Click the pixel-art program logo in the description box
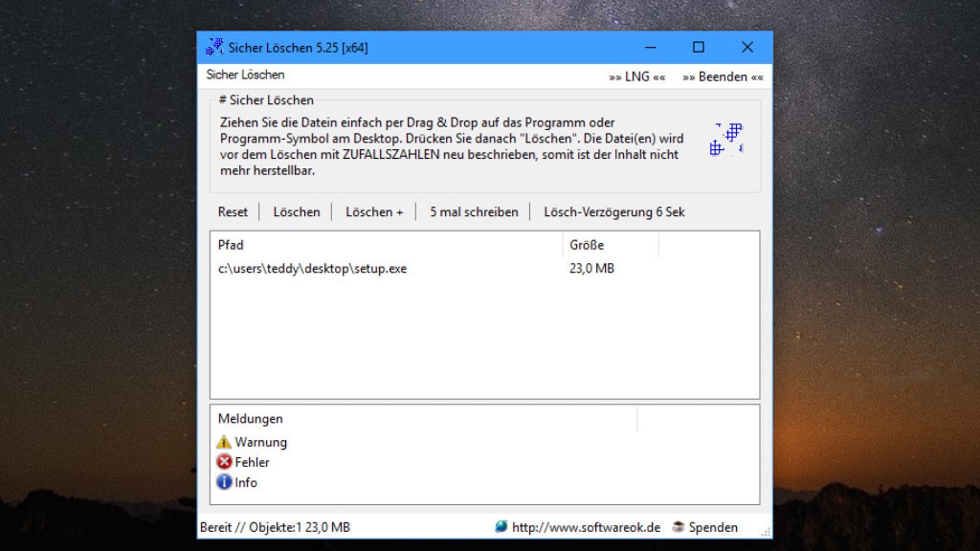 [x=724, y=141]
